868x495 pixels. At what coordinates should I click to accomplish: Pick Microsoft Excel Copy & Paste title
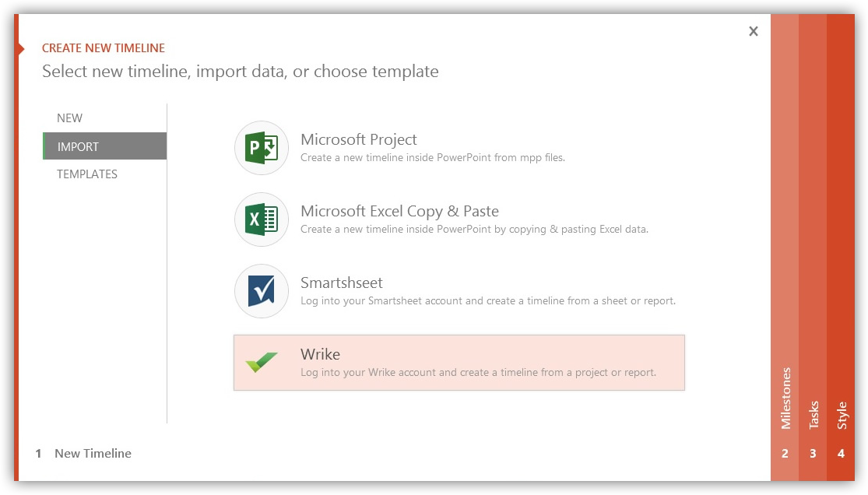(399, 212)
